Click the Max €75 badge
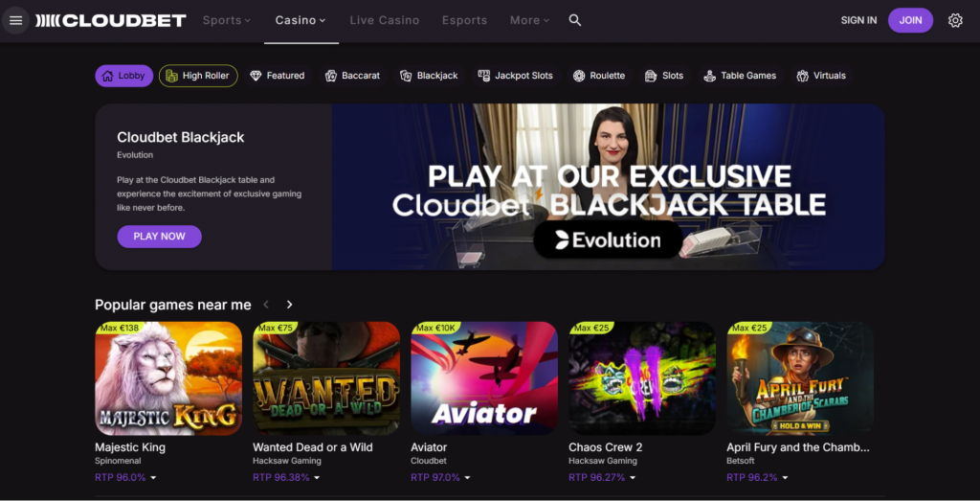 (276, 328)
